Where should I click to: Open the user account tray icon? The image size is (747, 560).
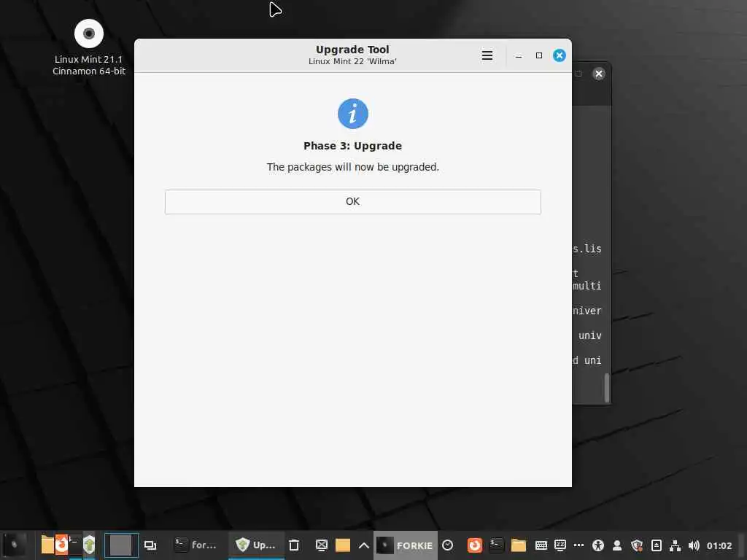pyautogui.click(x=617, y=545)
